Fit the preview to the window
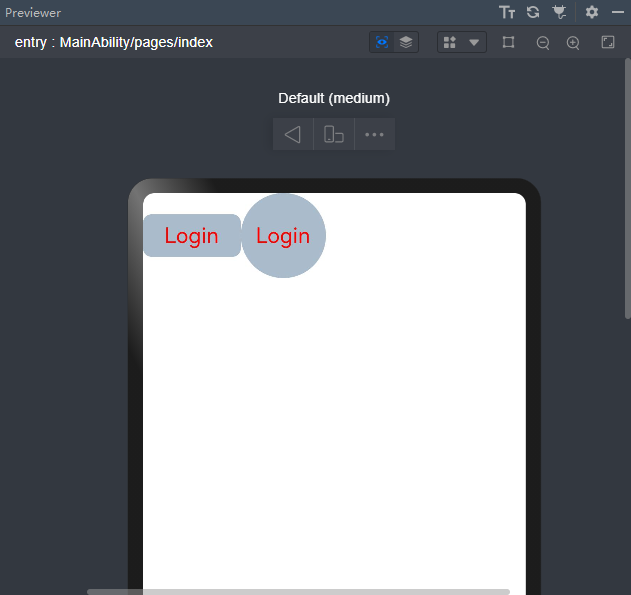Viewport: 631px width, 595px height. (608, 42)
